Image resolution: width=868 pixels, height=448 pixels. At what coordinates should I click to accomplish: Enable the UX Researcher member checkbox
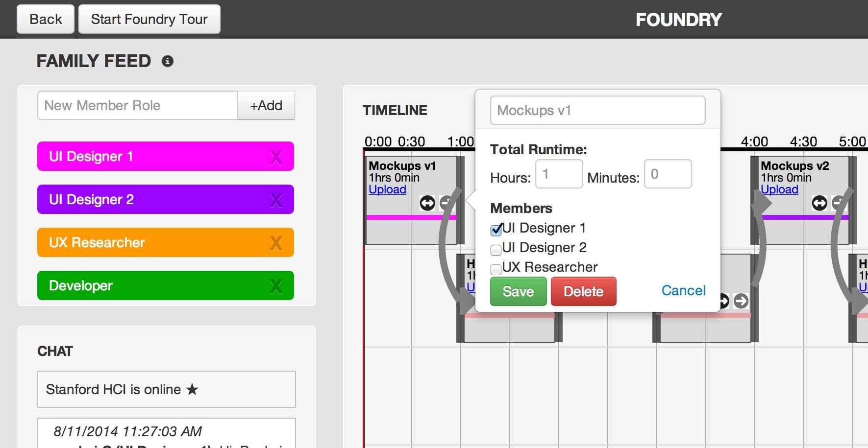click(x=496, y=269)
